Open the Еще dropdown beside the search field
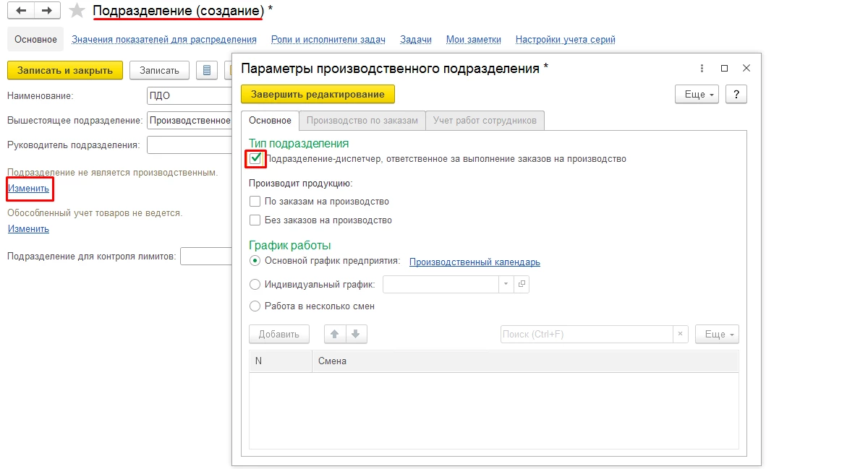The image size is (868, 469). (x=717, y=335)
